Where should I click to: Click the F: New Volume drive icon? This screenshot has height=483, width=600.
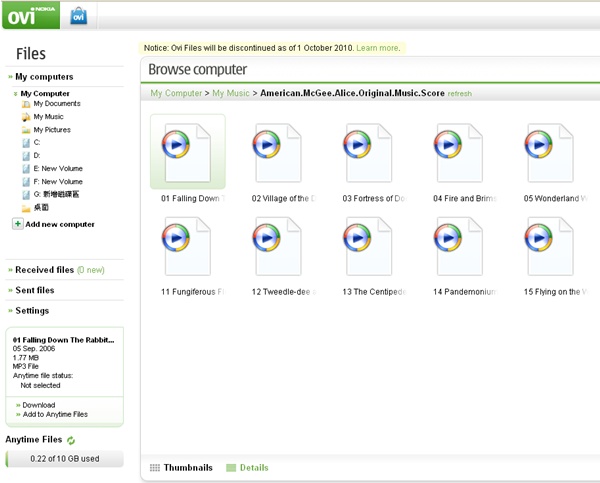pyautogui.click(x=26, y=182)
